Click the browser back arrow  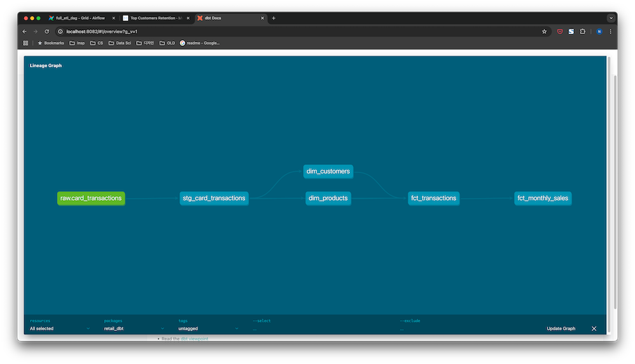coord(24,32)
